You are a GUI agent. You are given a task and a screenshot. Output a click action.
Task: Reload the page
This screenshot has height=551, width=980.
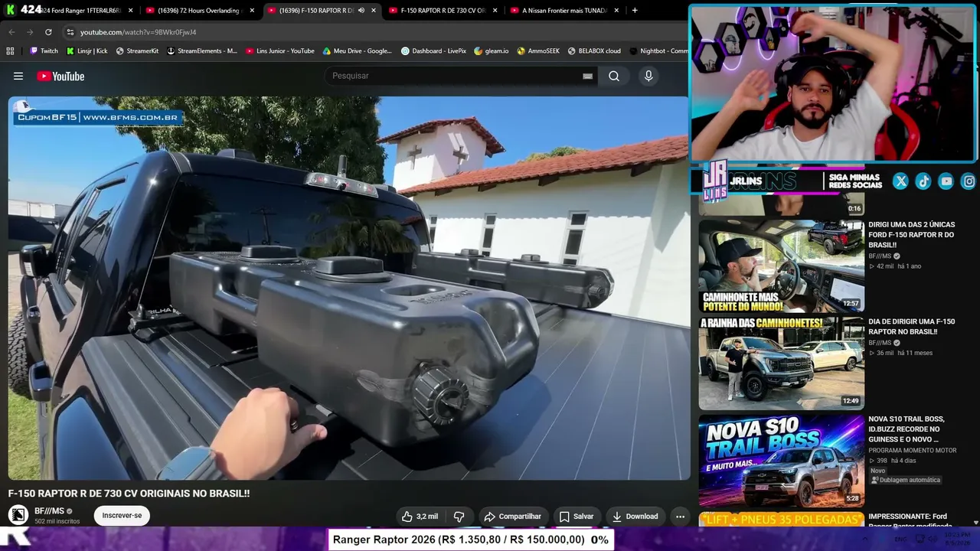coord(48,32)
